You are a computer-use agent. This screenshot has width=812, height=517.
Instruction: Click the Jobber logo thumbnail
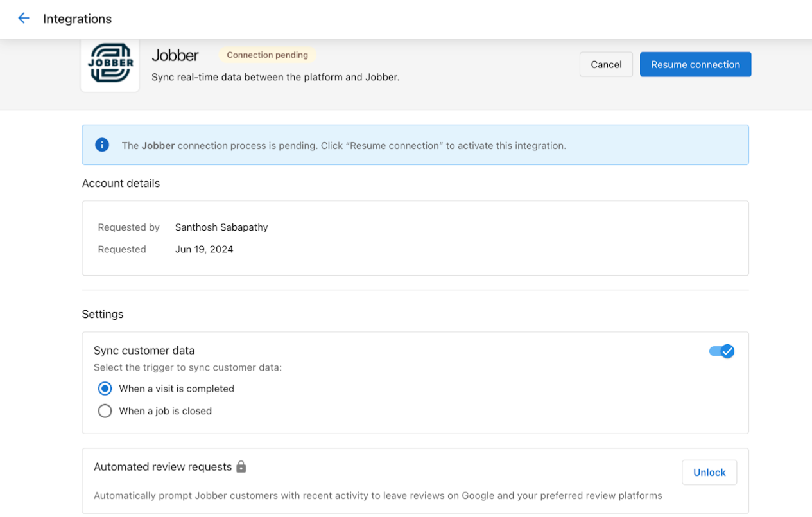pos(110,64)
